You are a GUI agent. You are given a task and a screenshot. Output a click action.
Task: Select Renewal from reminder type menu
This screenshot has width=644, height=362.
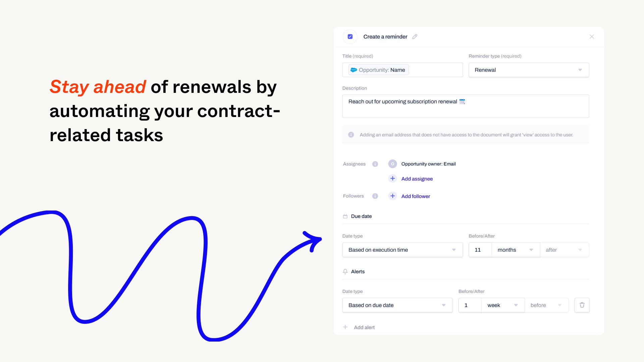[529, 70]
